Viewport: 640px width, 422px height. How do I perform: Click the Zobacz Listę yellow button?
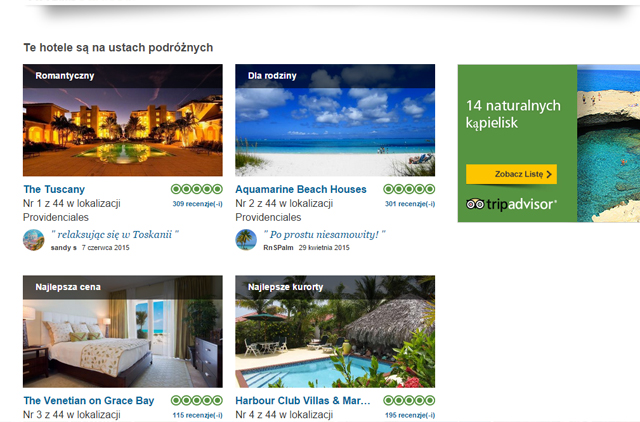click(x=511, y=174)
